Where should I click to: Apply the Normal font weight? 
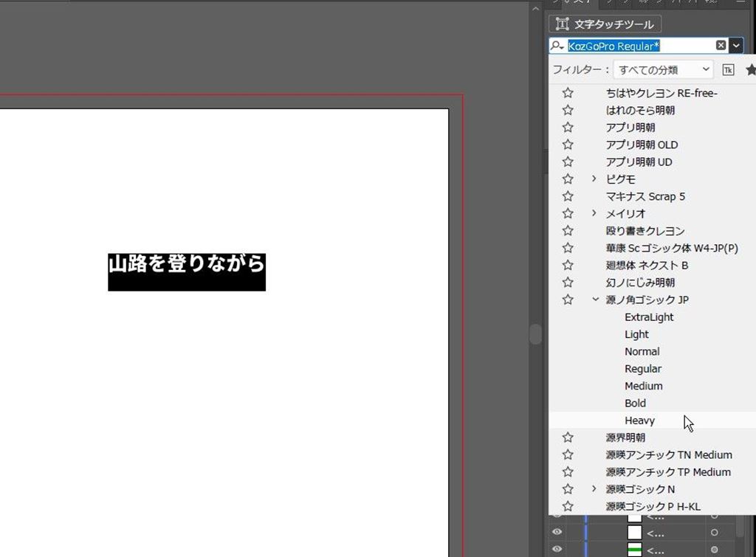pos(642,352)
